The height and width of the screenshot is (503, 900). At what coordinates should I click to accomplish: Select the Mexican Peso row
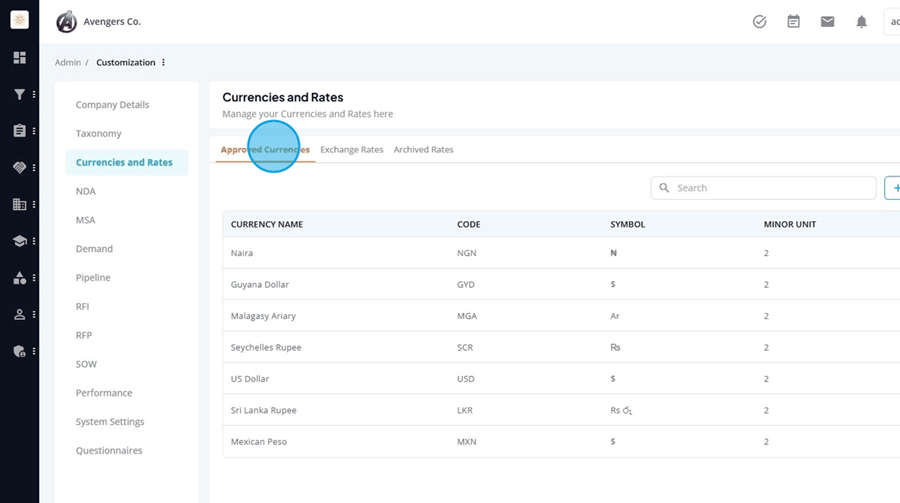click(561, 442)
